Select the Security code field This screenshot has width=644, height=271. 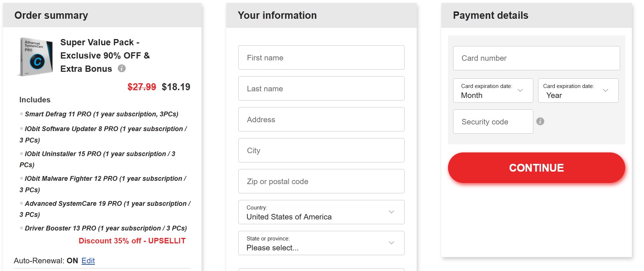click(492, 122)
